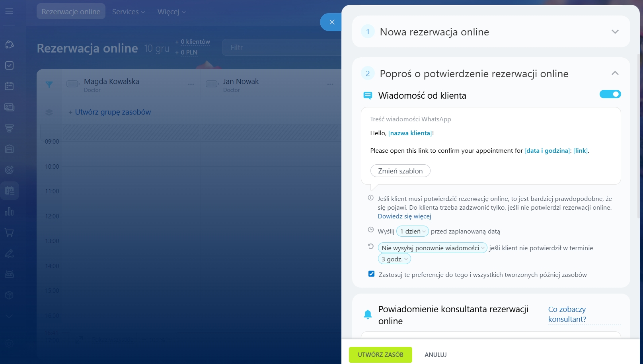The image size is (643, 364).
Task: Click Utwórz grupę zasobów link
Action: pos(113,112)
